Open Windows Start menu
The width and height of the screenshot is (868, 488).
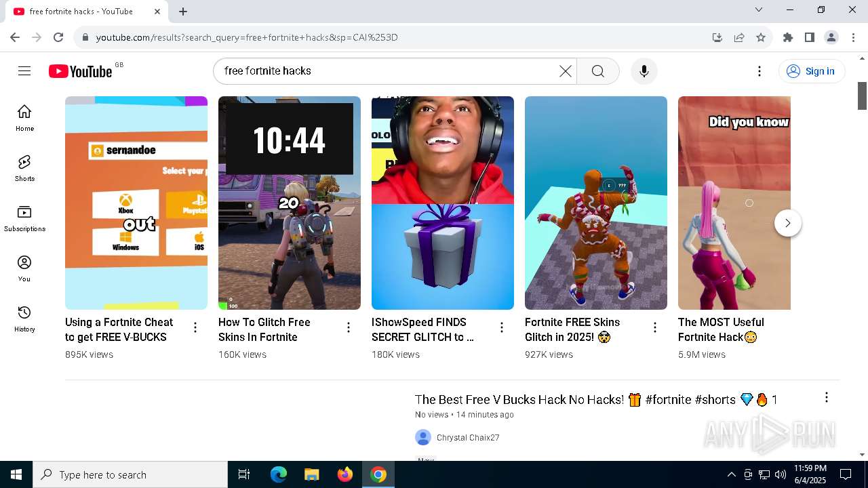pyautogui.click(x=16, y=474)
